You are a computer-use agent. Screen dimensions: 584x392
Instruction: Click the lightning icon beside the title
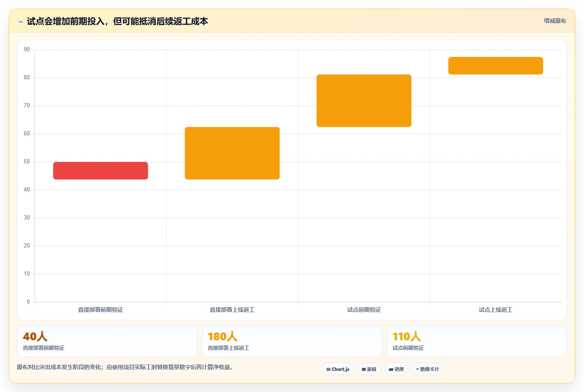click(x=20, y=22)
